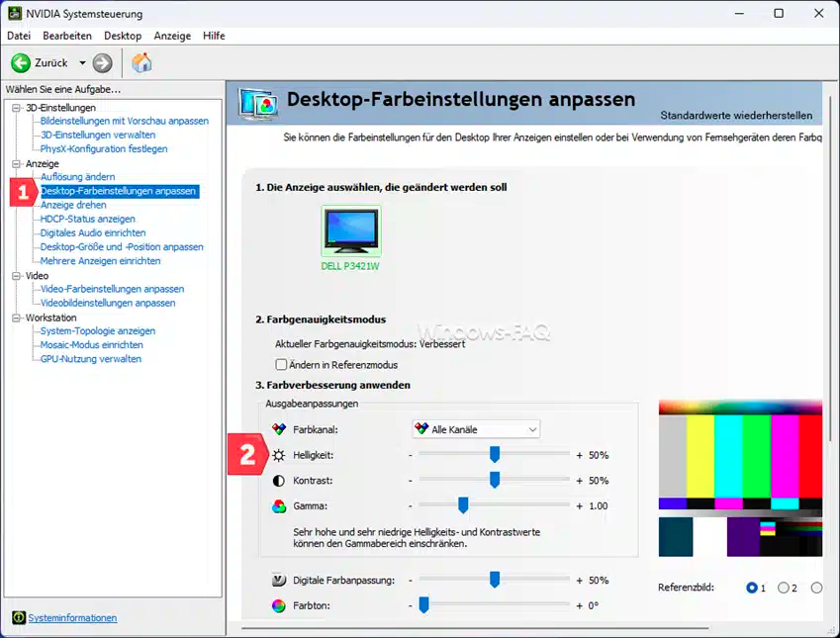This screenshot has width=840, height=638.
Task: Click the Kontrast half-circle icon
Action: [x=279, y=481]
